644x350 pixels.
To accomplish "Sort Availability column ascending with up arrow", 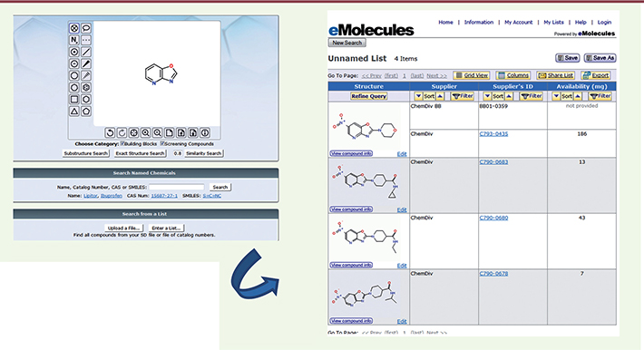I will tap(578, 96).
